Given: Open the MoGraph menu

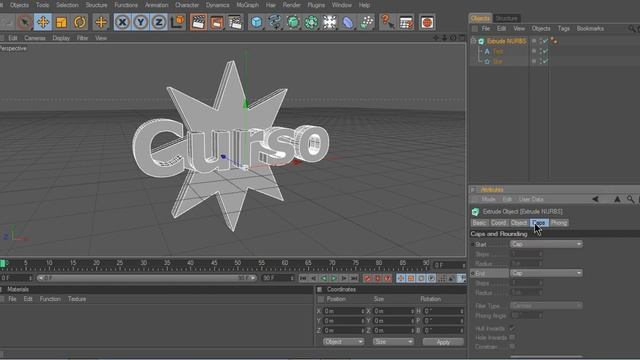Looking at the screenshot, I should pos(247,5).
